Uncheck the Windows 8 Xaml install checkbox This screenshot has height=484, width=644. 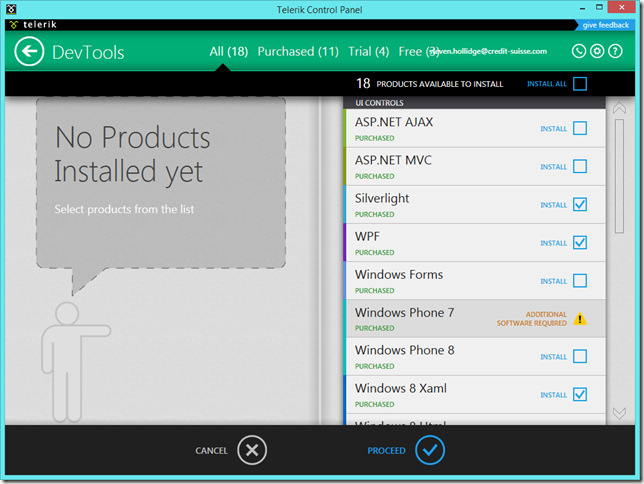[x=580, y=394]
